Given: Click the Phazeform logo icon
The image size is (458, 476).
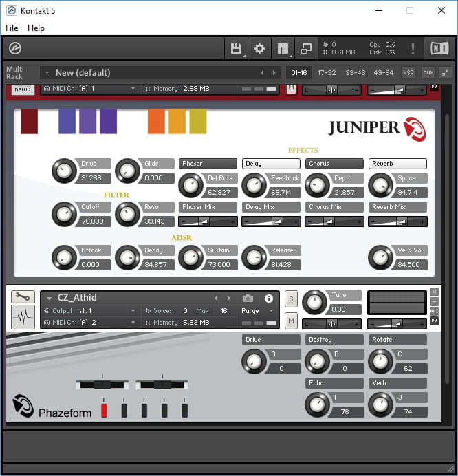Looking at the screenshot, I should pyautogui.click(x=23, y=406).
